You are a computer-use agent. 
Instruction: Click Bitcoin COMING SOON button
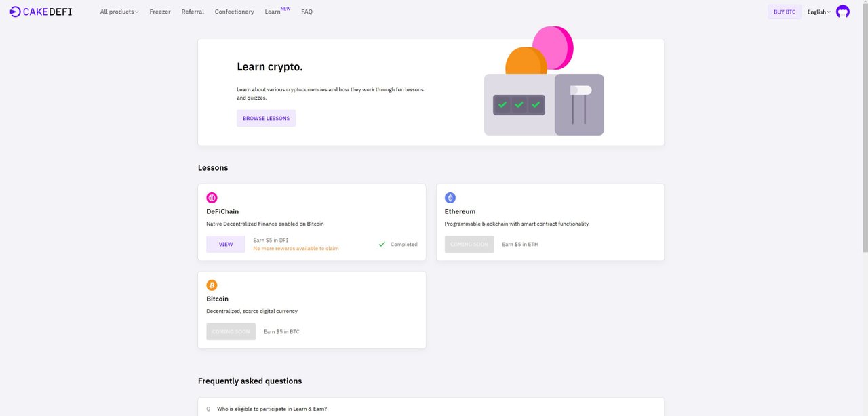(x=231, y=331)
